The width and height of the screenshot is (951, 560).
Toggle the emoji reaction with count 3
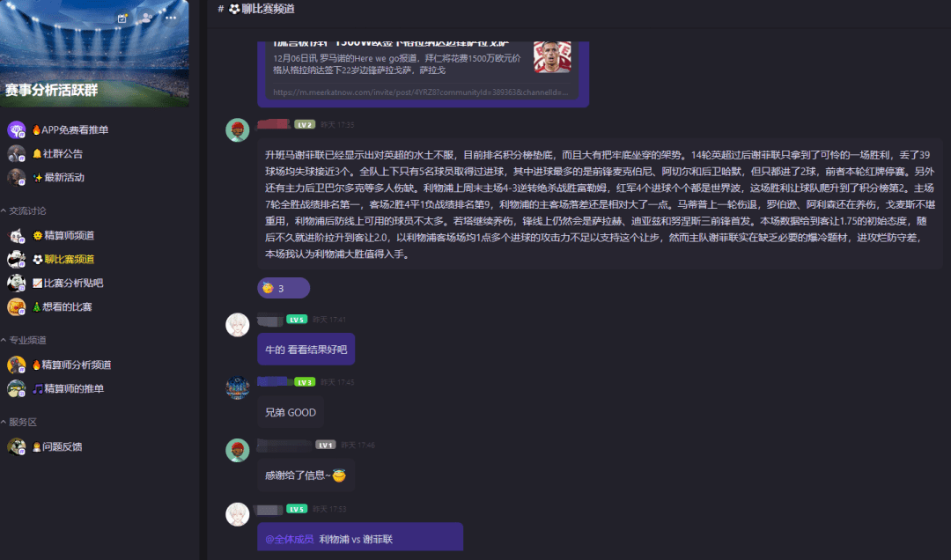tap(284, 288)
